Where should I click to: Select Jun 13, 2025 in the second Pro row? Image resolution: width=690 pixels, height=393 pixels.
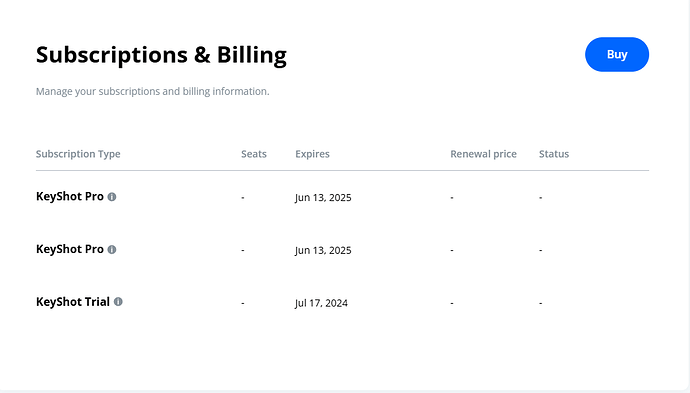pyautogui.click(x=323, y=250)
